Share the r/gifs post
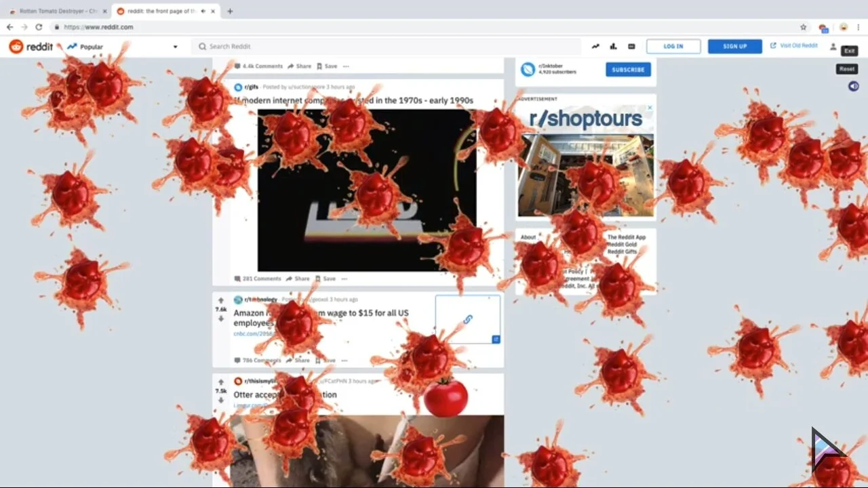Viewport: 868px width, 488px height. tap(298, 279)
